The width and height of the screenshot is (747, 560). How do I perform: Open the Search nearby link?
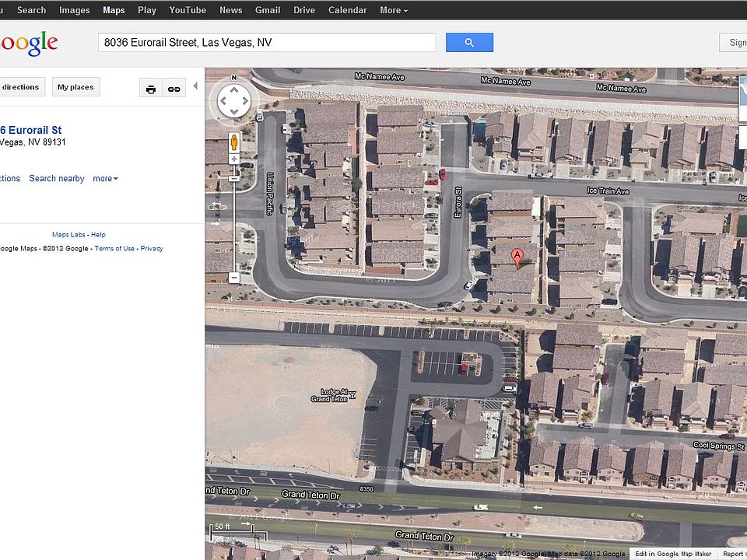click(57, 179)
